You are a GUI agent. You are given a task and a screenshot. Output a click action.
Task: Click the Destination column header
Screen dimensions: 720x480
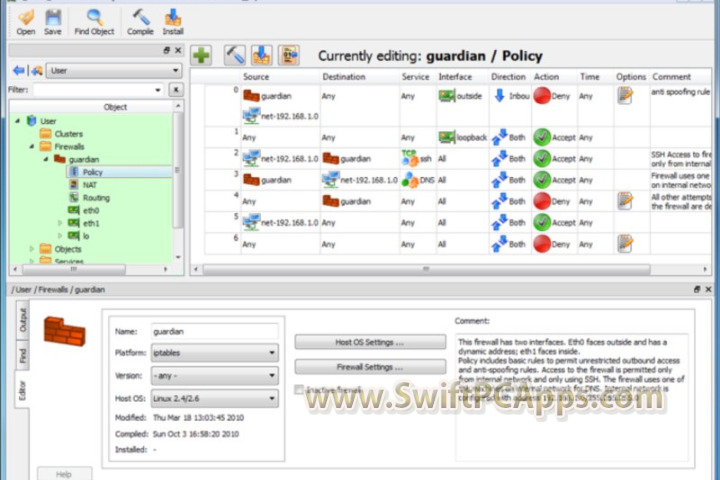click(344, 77)
